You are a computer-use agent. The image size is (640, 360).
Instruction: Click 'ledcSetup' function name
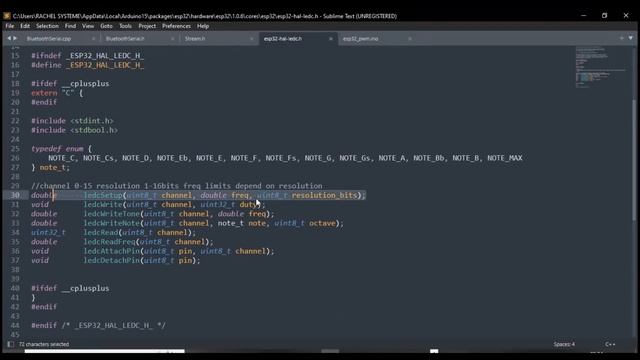tap(103, 195)
